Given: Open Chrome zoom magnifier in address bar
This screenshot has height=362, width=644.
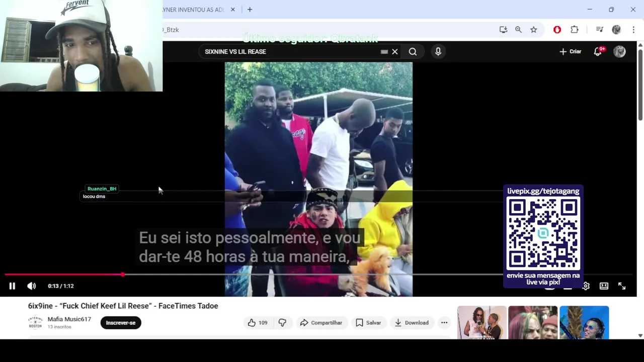Looking at the screenshot, I should click(518, 30).
